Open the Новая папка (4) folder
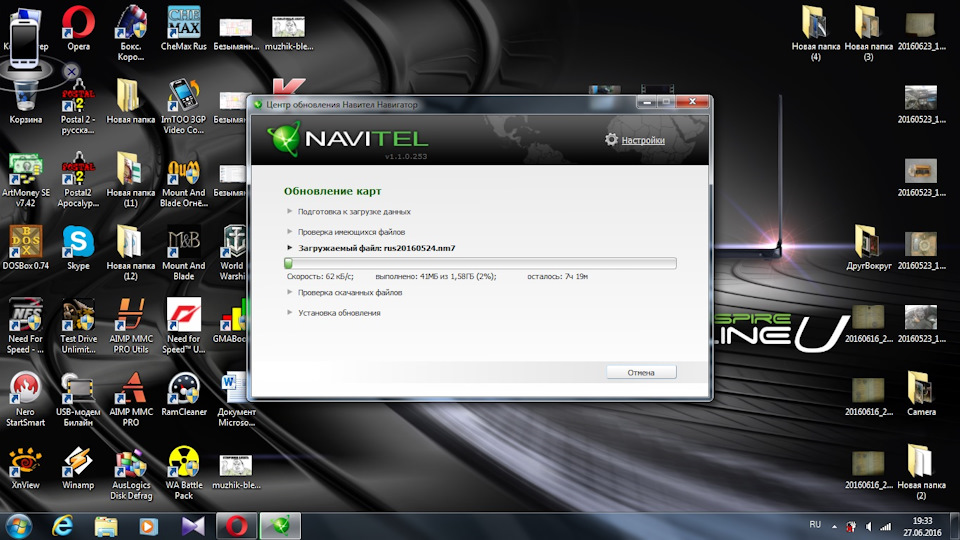Image resolution: width=960 pixels, height=540 pixels. (x=816, y=34)
